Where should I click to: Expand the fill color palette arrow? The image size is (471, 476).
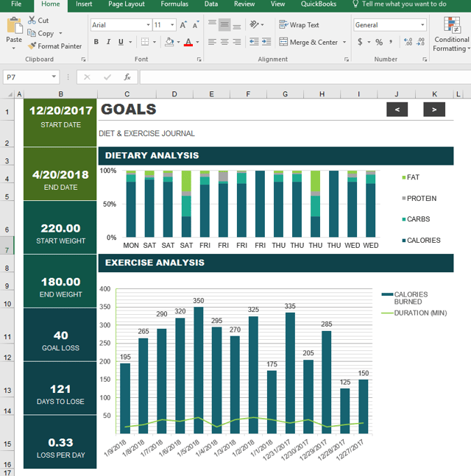pyautogui.click(x=179, y=42)
